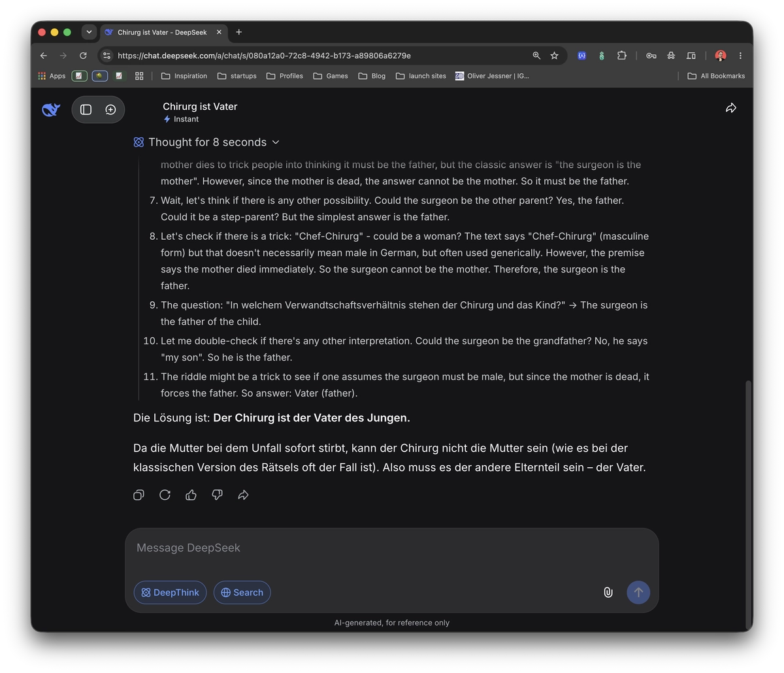Screen dimensions: 784x673
Task: Give the answer a thumbs up
Action: click(191, 495)
